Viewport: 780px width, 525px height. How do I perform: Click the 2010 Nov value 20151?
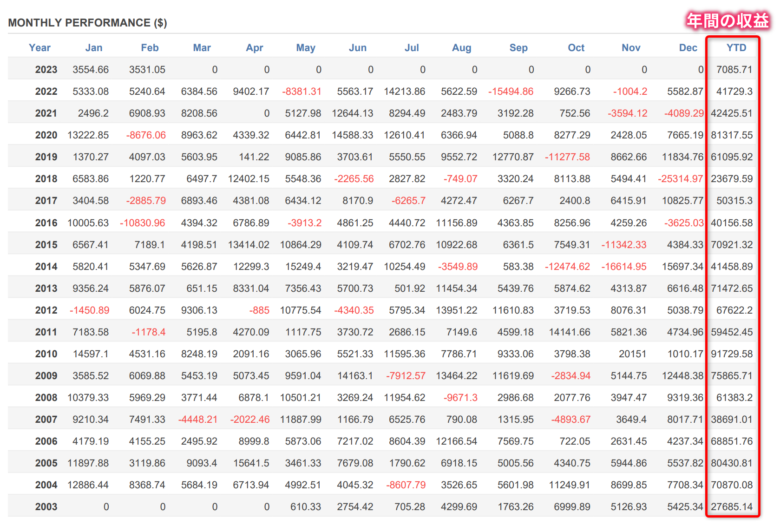[x=632, y=354]
